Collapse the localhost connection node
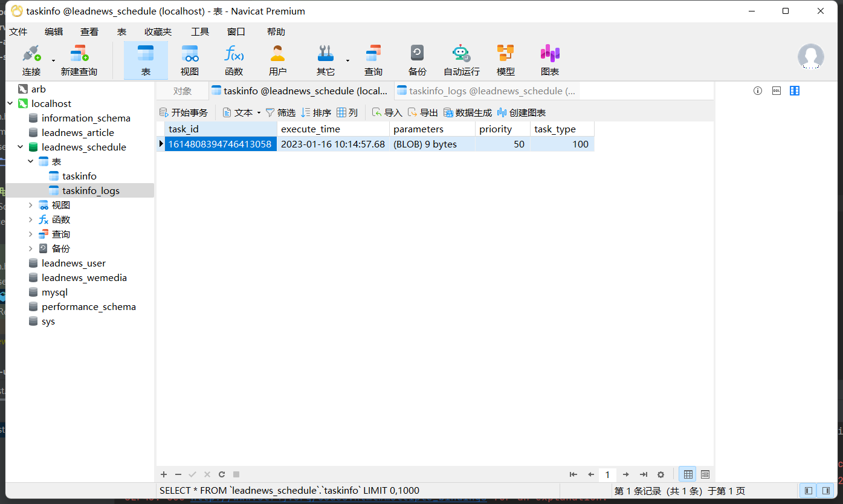 click(x=10, y=103)
